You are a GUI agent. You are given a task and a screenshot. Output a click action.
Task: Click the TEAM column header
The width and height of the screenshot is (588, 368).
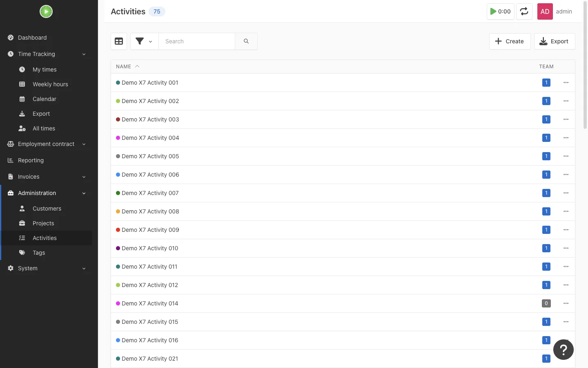(546, 67)
